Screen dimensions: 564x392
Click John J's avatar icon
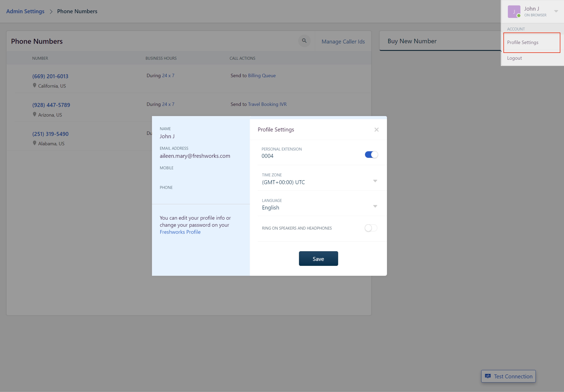point(514,11)
